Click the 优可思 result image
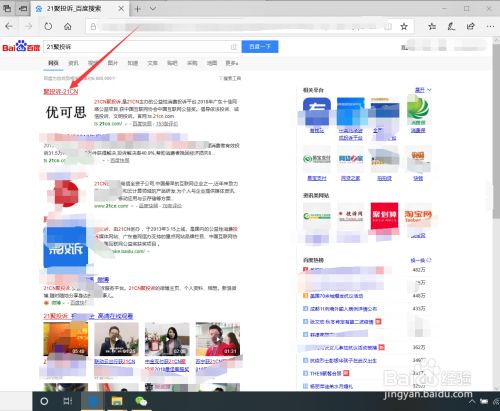 [x=66, y=112]
